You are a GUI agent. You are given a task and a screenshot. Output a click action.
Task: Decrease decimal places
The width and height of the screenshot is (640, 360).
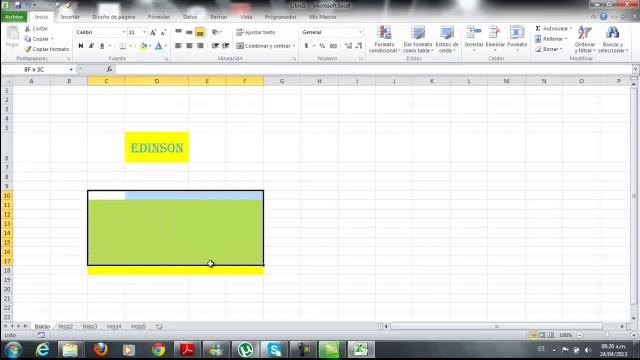coord(359,46)
